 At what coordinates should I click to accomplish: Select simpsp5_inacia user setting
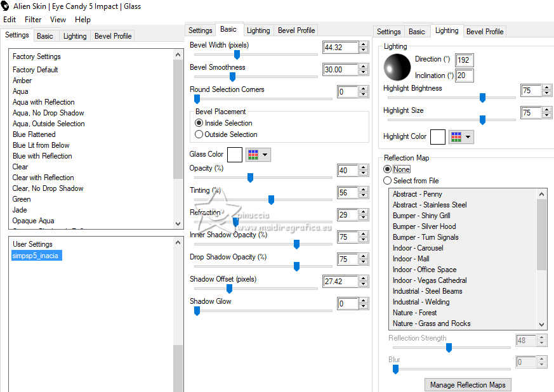37,256
